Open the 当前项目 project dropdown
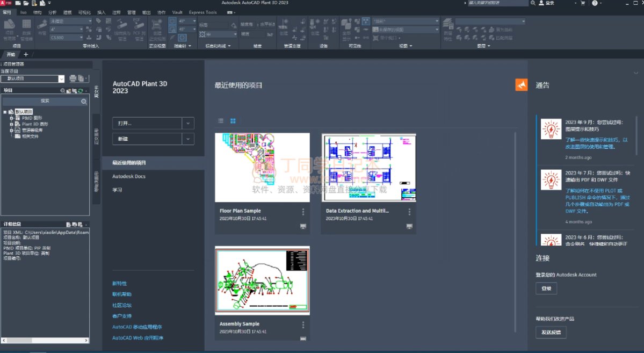The image size is (644, 353). (62, 78)
